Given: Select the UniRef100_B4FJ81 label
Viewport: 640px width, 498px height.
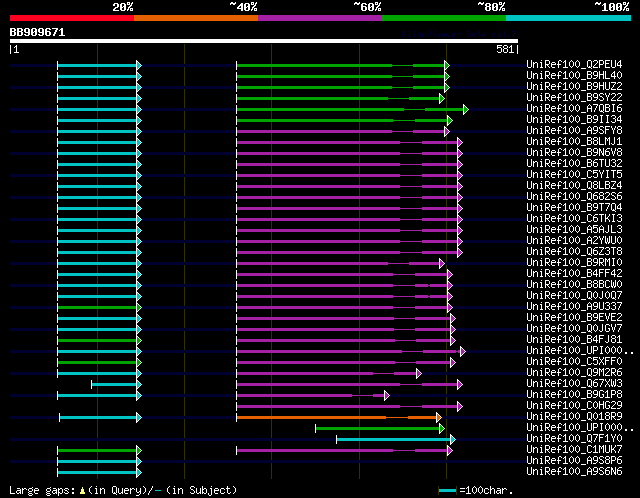Looking at the screenshot, I should 574,340.
